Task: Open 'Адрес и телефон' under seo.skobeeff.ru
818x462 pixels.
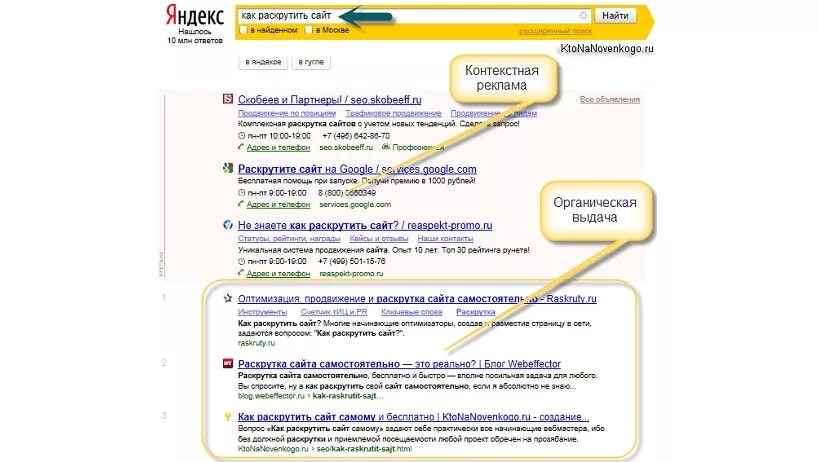Action: (278, 148)
